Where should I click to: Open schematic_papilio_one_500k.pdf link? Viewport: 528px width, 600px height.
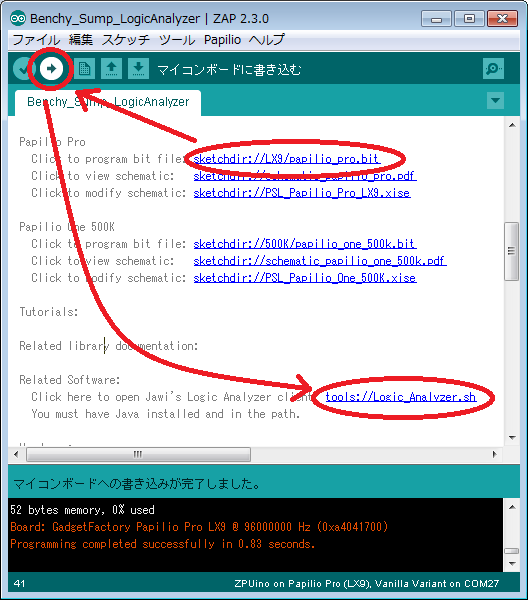point(320,261)
